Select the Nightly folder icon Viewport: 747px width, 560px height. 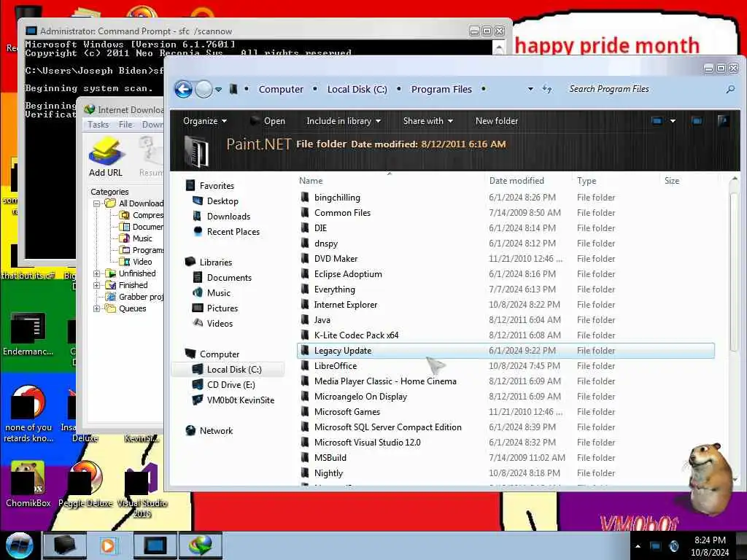point(305,472)
